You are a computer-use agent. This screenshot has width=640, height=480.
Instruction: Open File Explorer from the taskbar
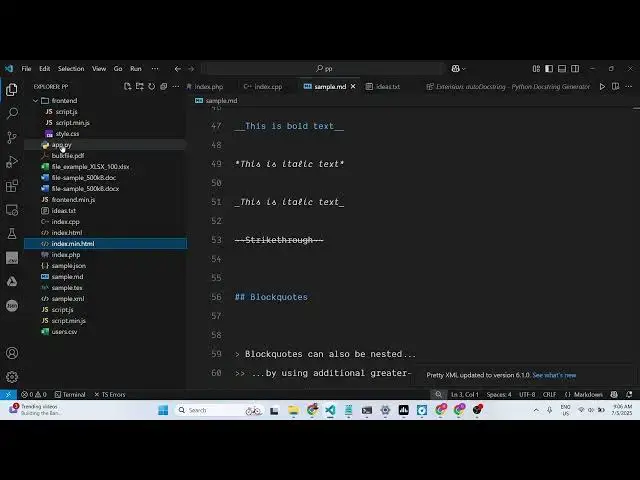293,410
